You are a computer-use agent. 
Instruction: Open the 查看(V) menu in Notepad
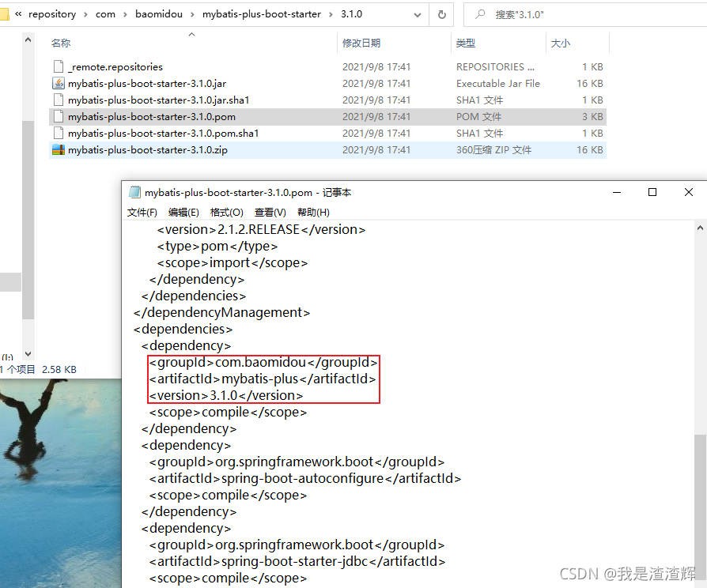270,213
